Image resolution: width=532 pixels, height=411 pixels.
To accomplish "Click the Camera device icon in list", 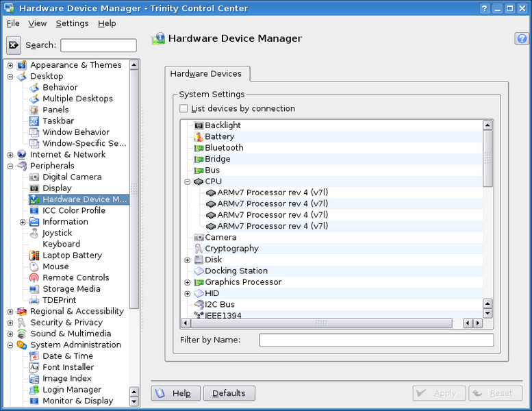I will pyautogui.click(x=199, y=237).
